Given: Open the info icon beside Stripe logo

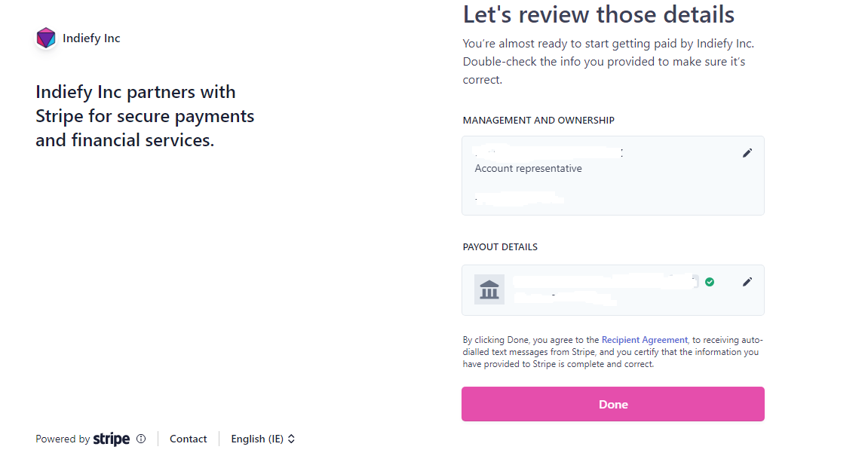Looking at the screenshot, I should point(141,439).
